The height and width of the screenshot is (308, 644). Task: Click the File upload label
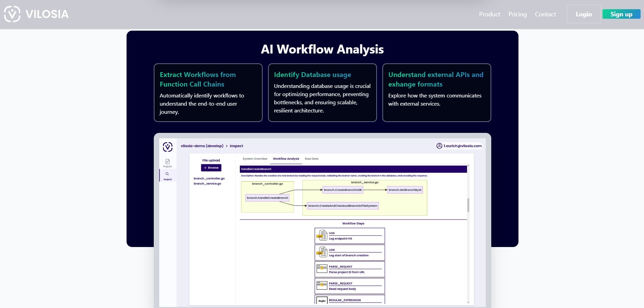211,160
